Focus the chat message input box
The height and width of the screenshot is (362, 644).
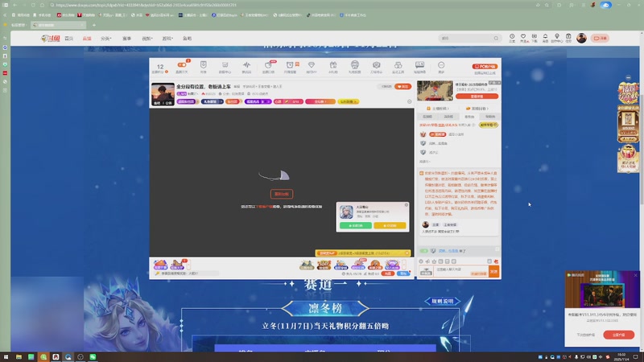[x=460, y=271]
